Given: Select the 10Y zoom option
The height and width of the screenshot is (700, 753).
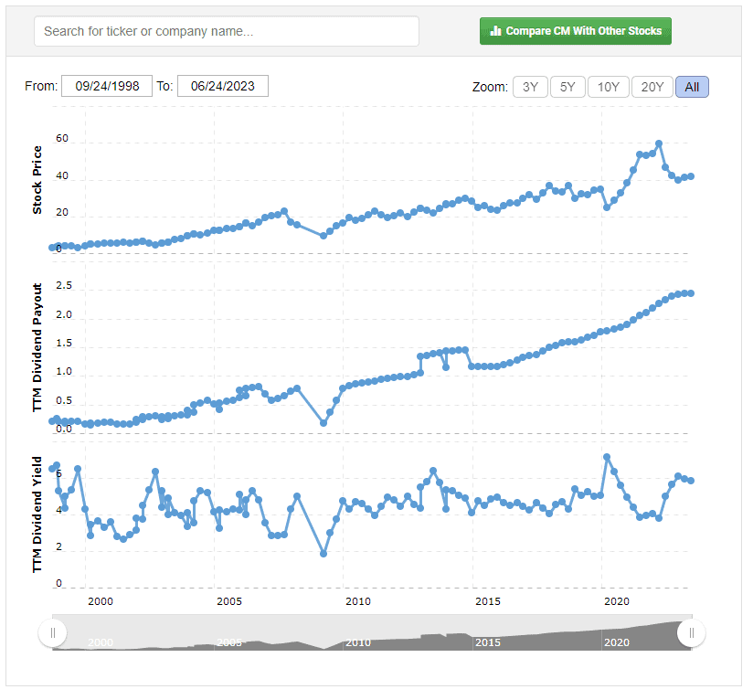Looking at the screenshot, I should (609, 87).
